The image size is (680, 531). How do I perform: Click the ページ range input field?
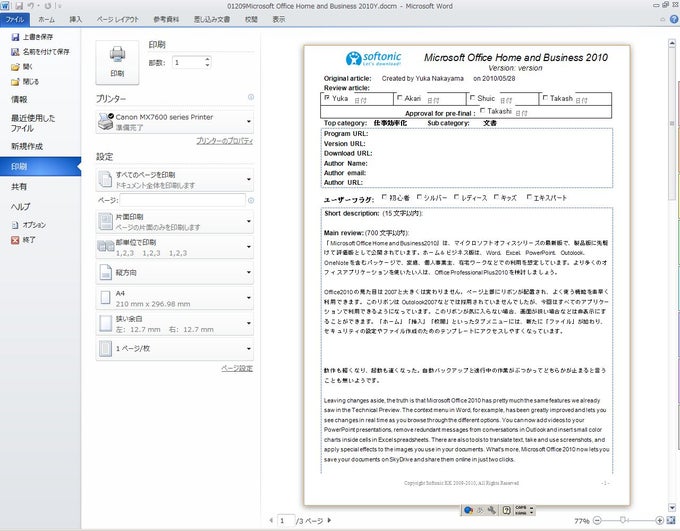(183, 200)
